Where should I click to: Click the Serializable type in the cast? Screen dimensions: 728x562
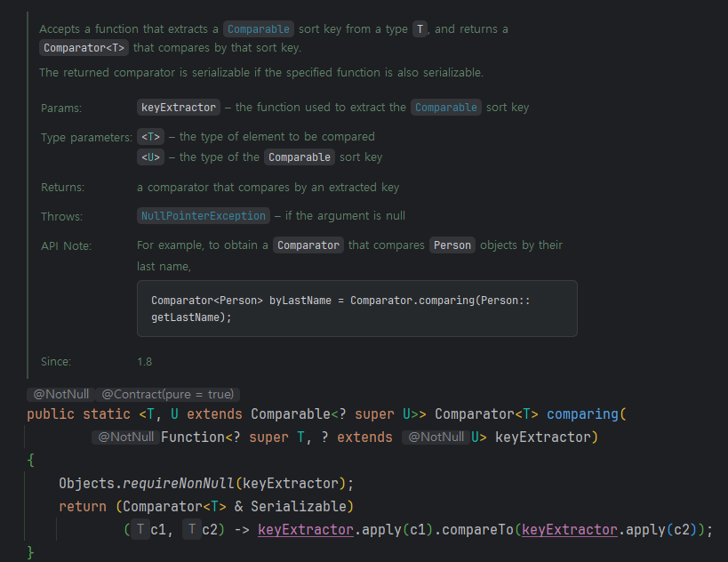pos(302,507)
